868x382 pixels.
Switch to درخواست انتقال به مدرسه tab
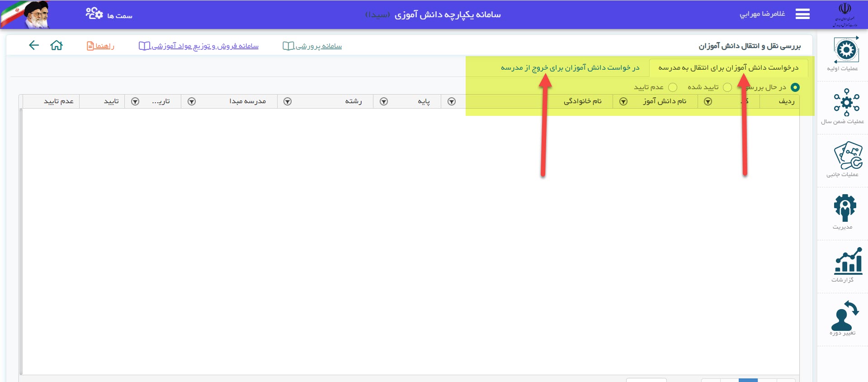pyautogui.click(x=728, y=68)
